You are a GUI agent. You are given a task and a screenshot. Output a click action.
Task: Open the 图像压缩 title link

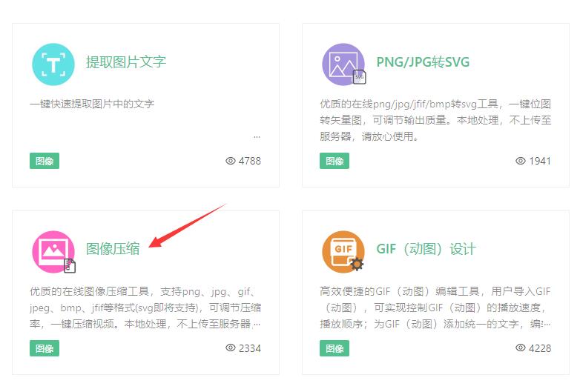(113, 249)
